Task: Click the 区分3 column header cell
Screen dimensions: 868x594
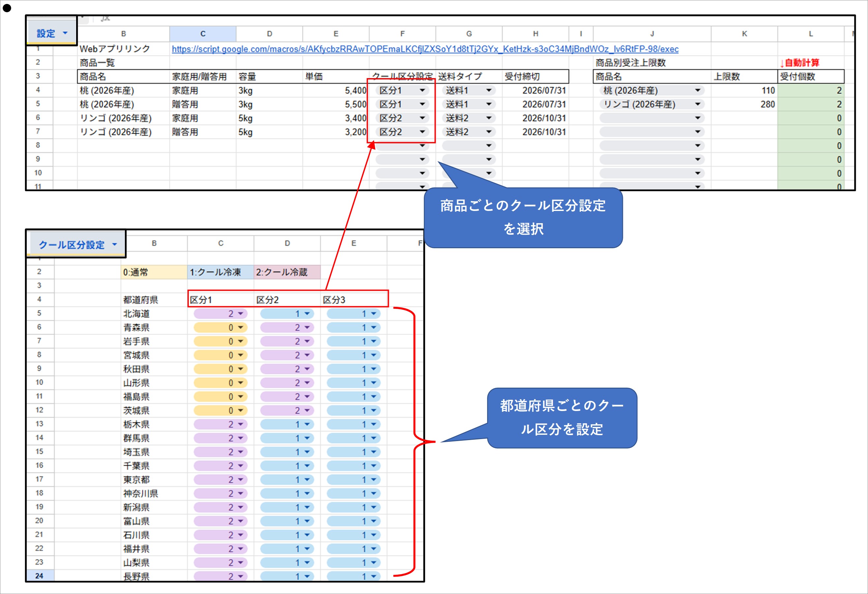Action: click(x=354, y=300)
